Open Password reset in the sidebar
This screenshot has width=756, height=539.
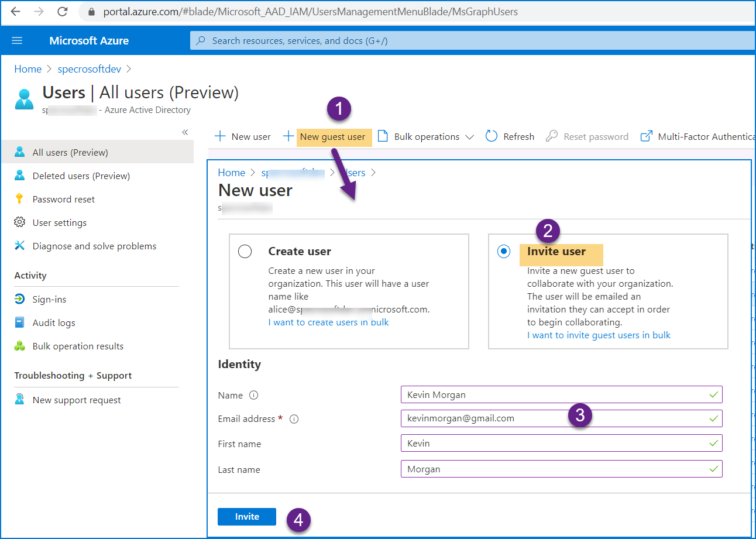click(x=61, y=199)
